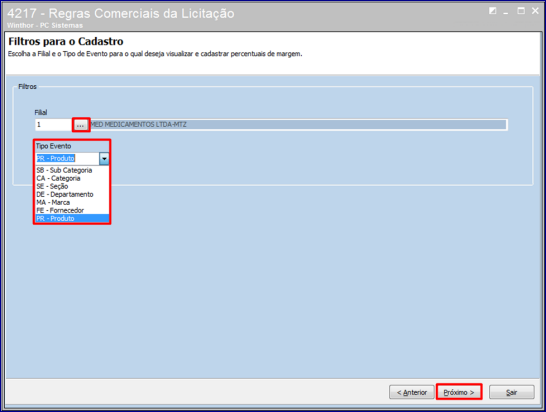The height and width of the screenshot is (412, 546).
Task: Maximize the 4217 window
Action: tap(521, 11)
